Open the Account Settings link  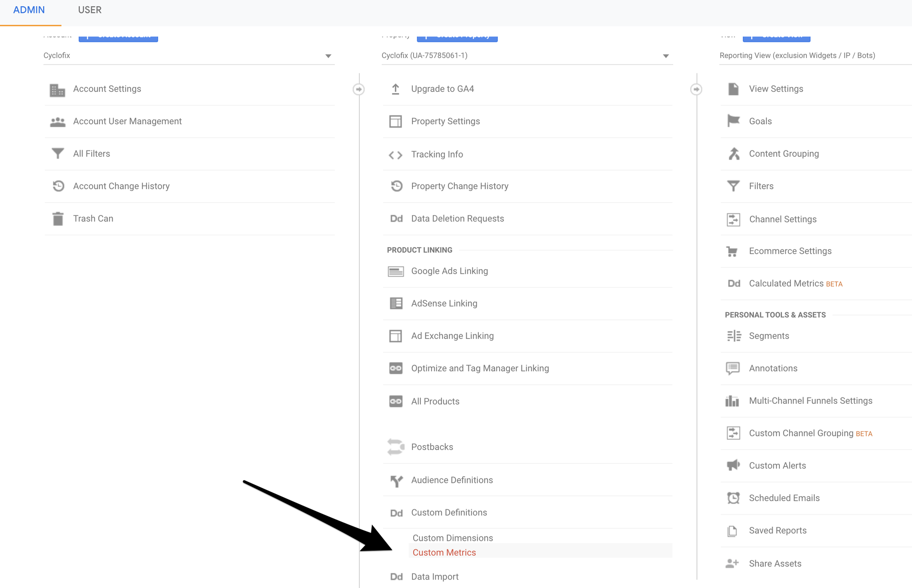click(107, 89)
